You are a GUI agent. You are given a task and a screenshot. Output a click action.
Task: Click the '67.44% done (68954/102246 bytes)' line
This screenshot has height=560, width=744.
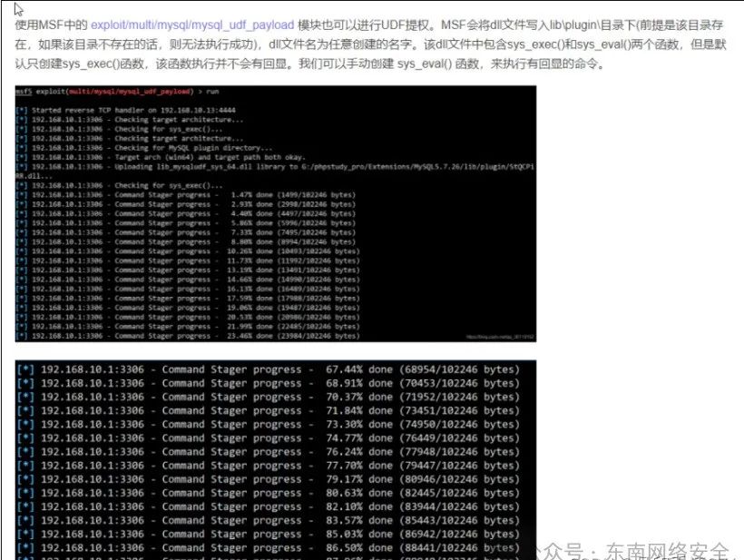pos(268,369)
